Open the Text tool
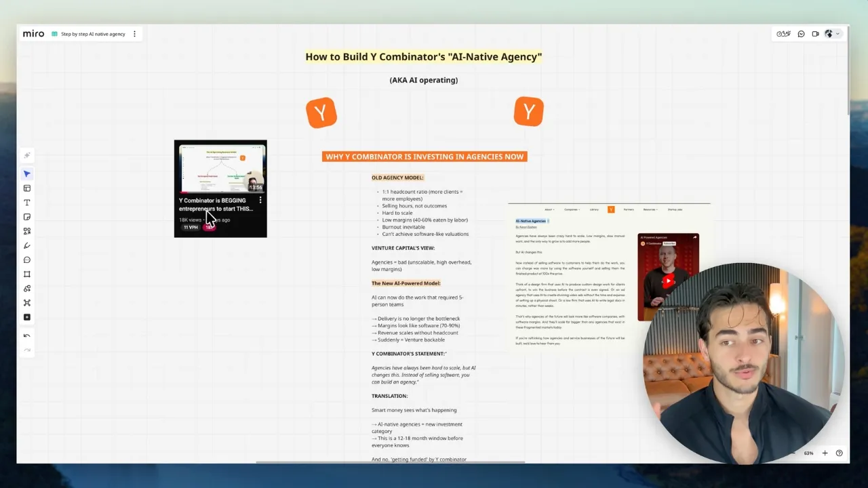 pos(26,202)
